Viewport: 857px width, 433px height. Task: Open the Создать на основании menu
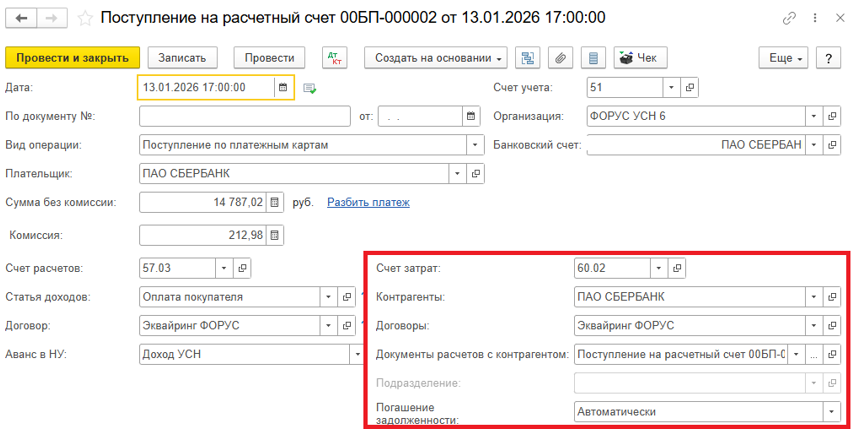point(440,58)
